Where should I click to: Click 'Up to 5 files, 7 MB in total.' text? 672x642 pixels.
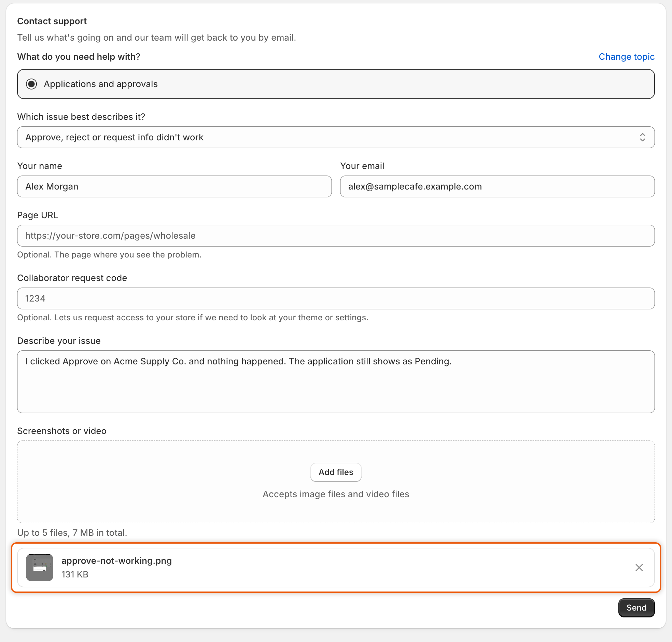(72, 533)
